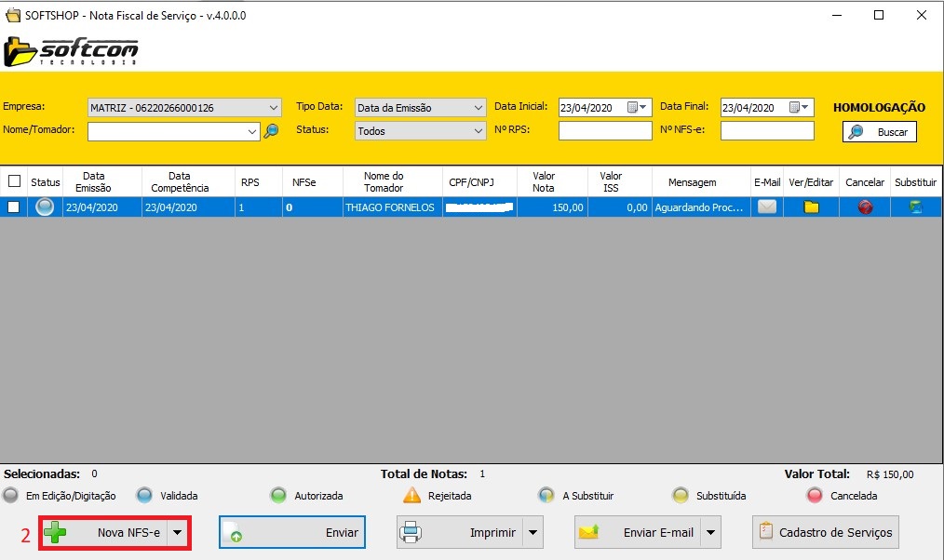Screen dimensions: 944x560
Task: Open the Data Final calendar picker
Action: (800, 108)
